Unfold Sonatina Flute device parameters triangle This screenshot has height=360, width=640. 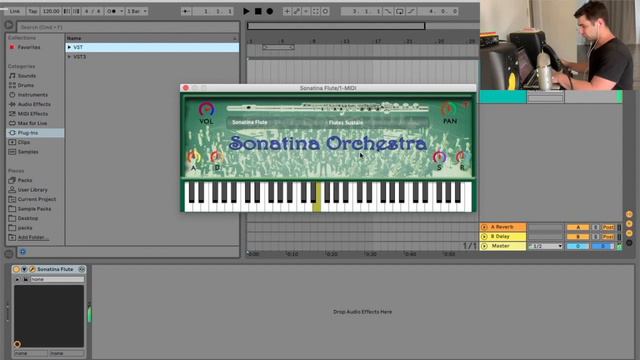[x=24, y=269]
